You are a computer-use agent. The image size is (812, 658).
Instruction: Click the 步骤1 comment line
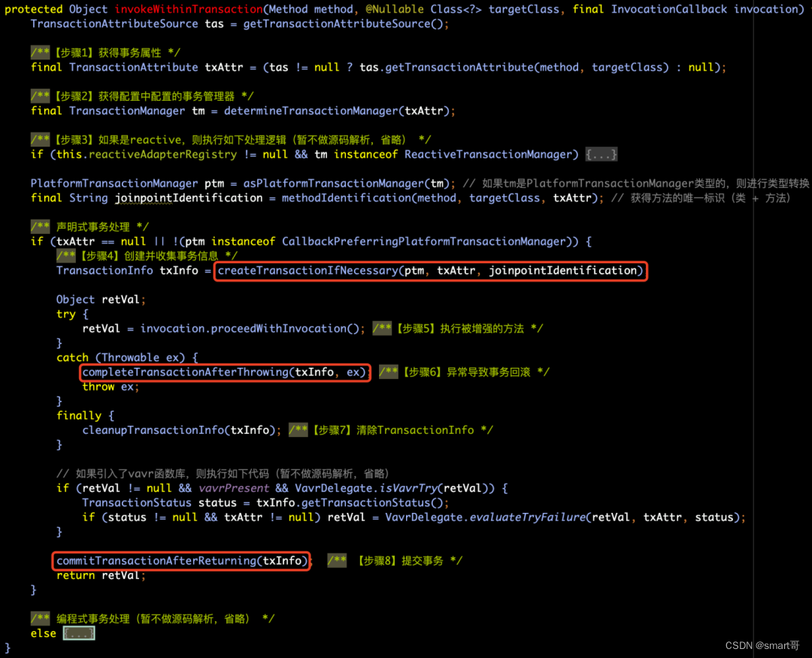[105, 53]
